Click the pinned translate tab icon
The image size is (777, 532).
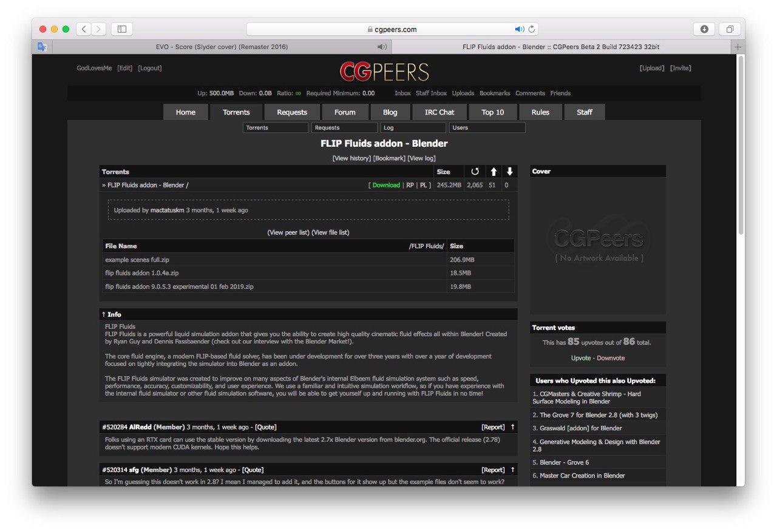pyautogui.click(x=42, y=47)
